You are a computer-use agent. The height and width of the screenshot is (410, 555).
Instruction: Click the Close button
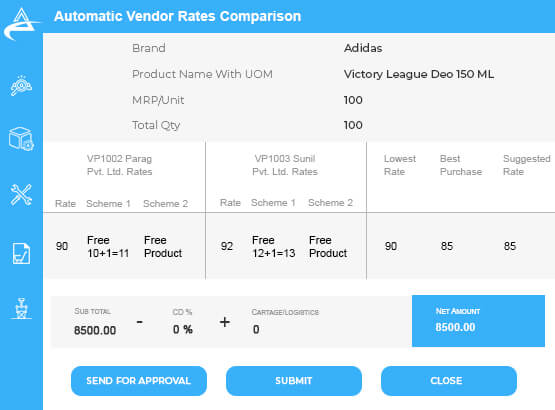click(x=449, y=381)
